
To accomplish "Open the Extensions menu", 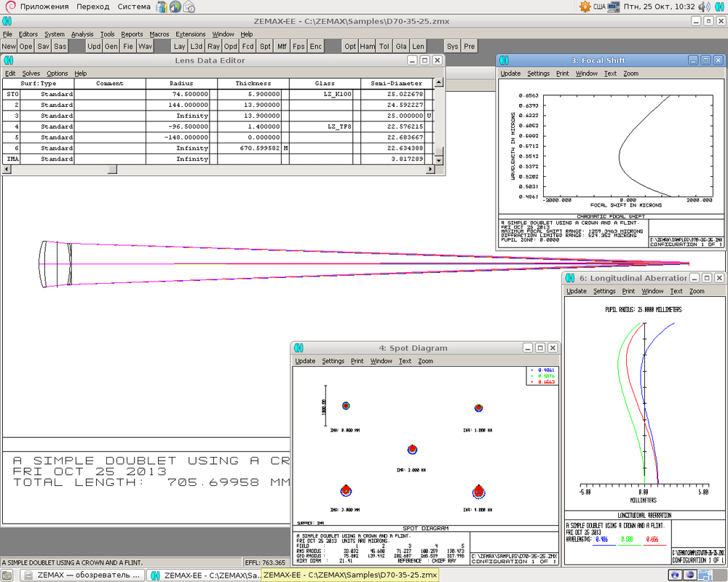I will click(x=190, y=34).
